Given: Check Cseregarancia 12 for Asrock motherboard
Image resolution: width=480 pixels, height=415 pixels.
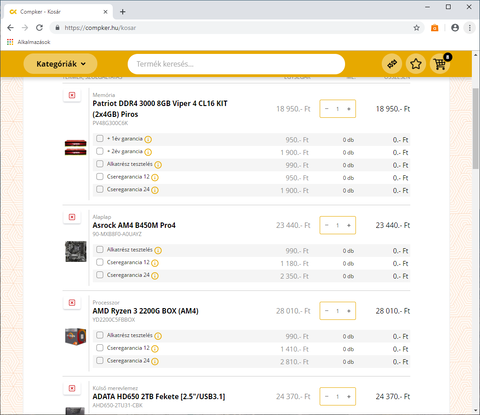Looking at the screenshot, I should coord(100,262).
